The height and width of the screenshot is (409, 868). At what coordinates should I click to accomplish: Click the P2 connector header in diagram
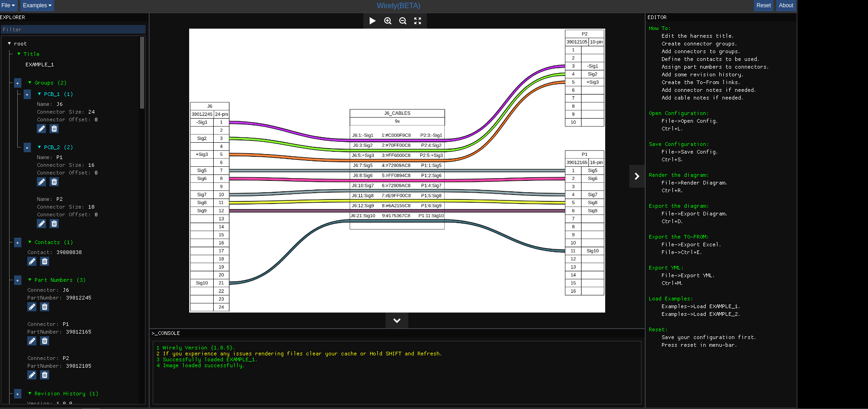(x=584, y=34)
